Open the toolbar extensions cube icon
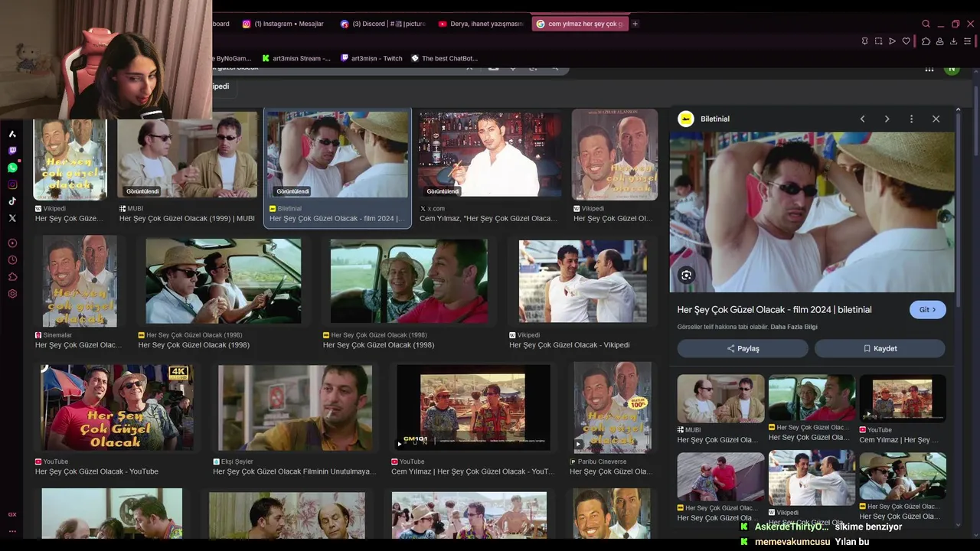The width and height of the screenshot is (980, 551). 926,41
